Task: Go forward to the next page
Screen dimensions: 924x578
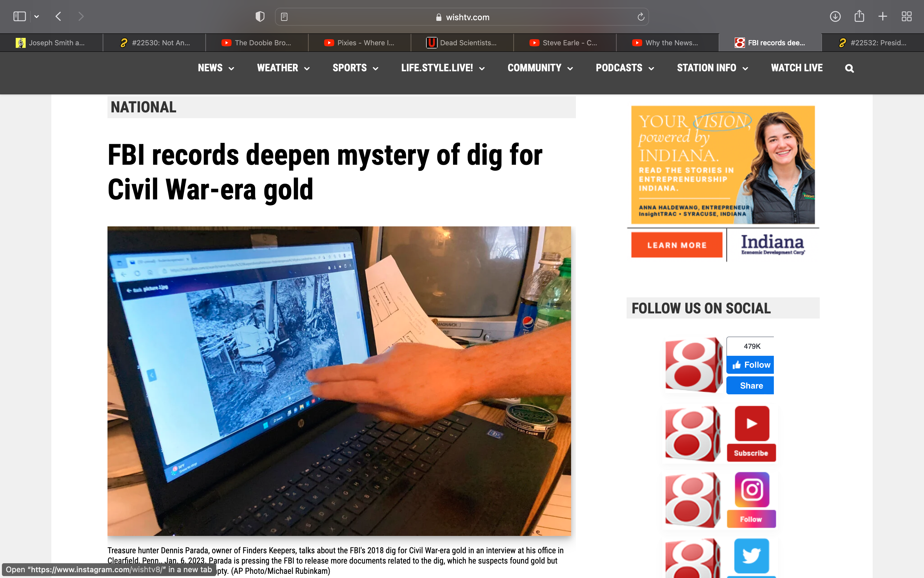Action: [81, 16]
